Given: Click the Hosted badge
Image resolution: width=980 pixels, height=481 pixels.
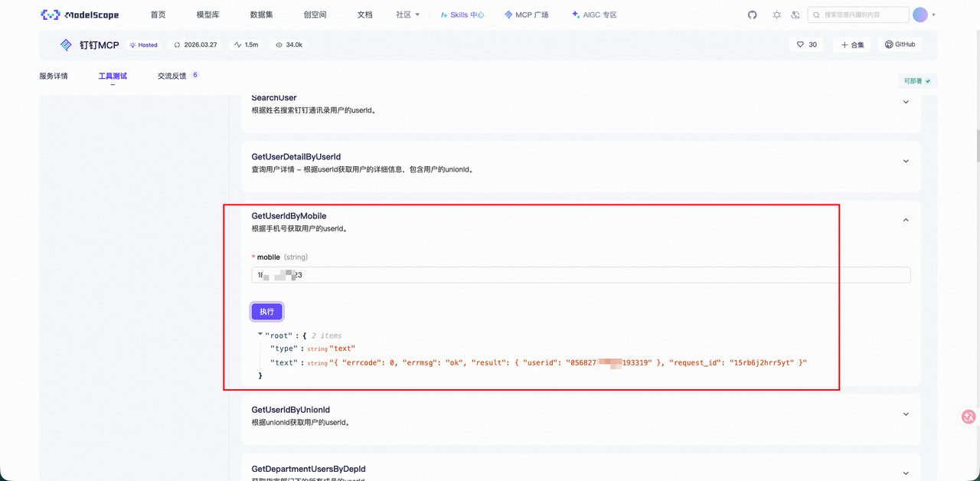Looking at the screenshot, I should coord(143,45).
